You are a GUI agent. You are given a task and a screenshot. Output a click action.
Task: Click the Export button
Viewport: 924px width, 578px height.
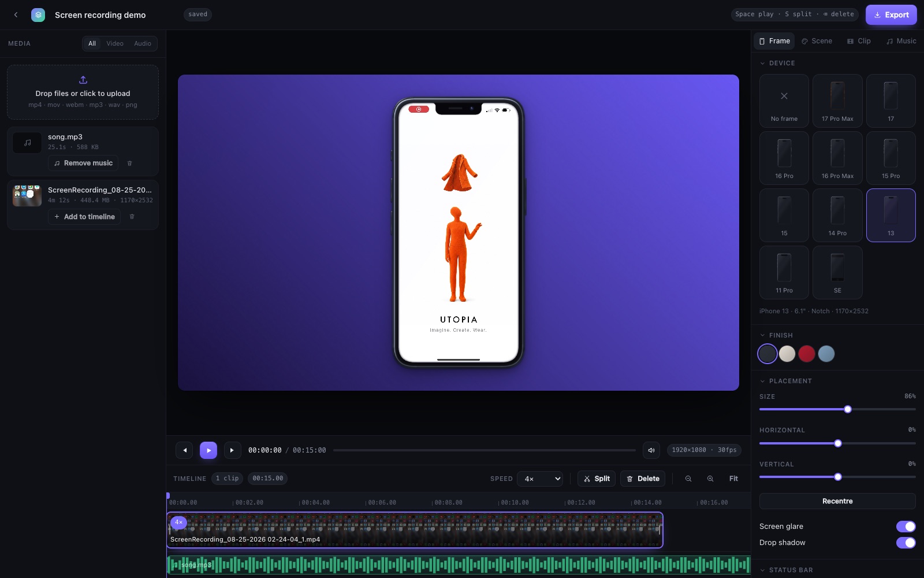pyautogui.click(x=891, y=15)
